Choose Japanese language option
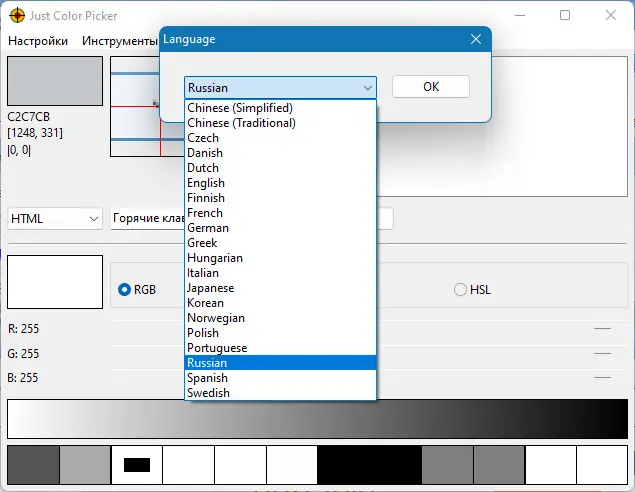635x492 pixels. 280,288
